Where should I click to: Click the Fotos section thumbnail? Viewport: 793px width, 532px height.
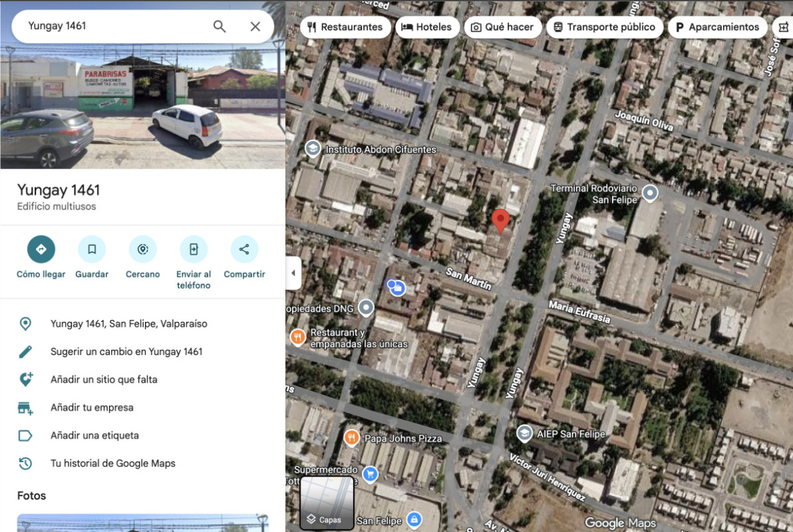[142, 523]
